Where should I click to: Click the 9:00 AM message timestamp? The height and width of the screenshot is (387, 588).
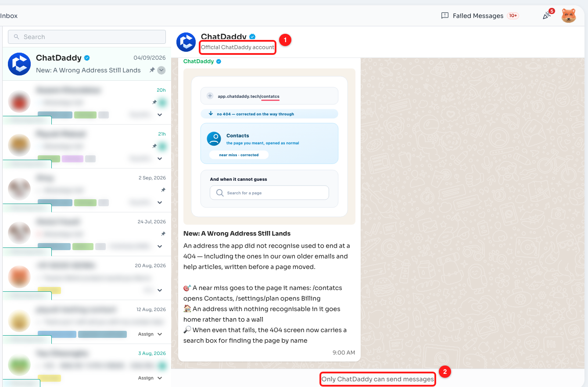[344, 353]
